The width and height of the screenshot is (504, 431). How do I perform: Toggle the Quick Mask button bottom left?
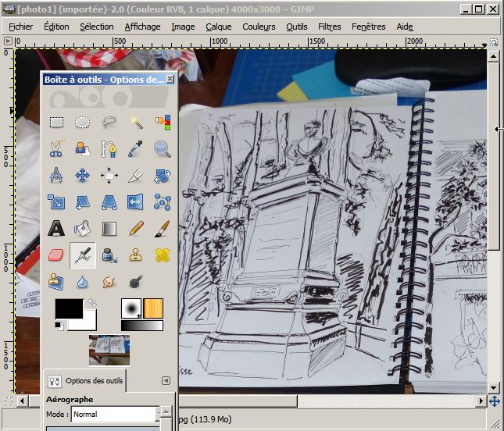[x=9, y=401]
